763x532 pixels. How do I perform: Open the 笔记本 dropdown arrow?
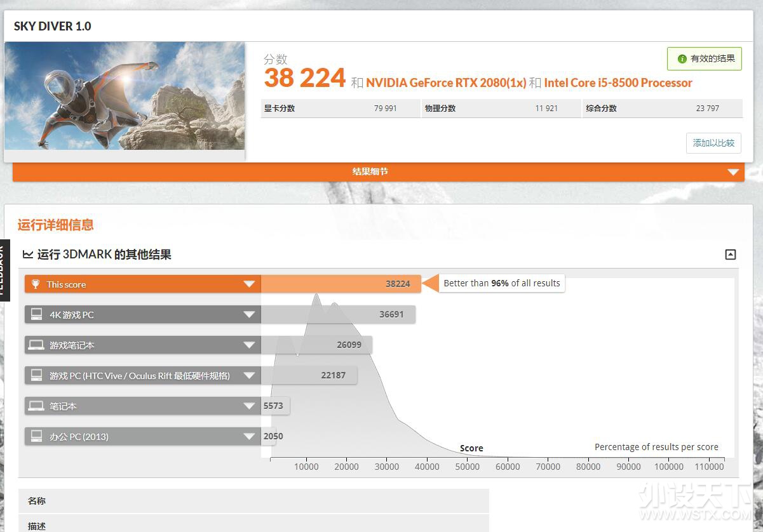(x=249, y=406)
